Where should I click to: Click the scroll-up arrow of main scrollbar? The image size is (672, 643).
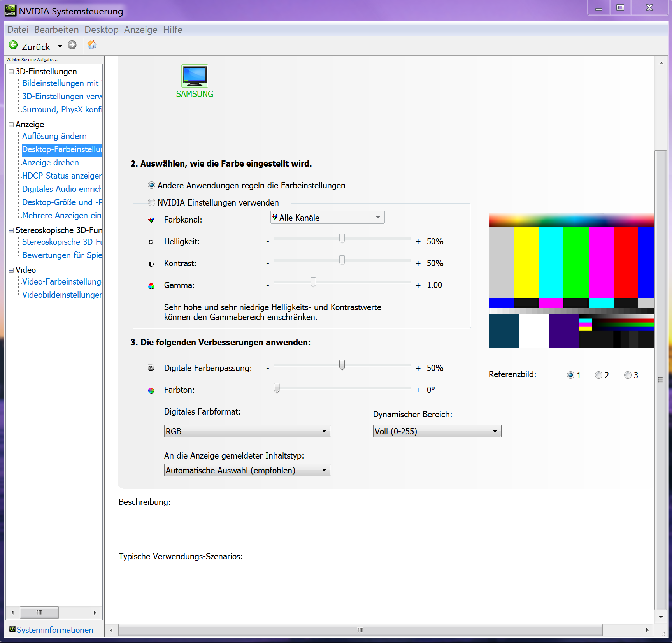pyautogui.click(x=661, y=63)
